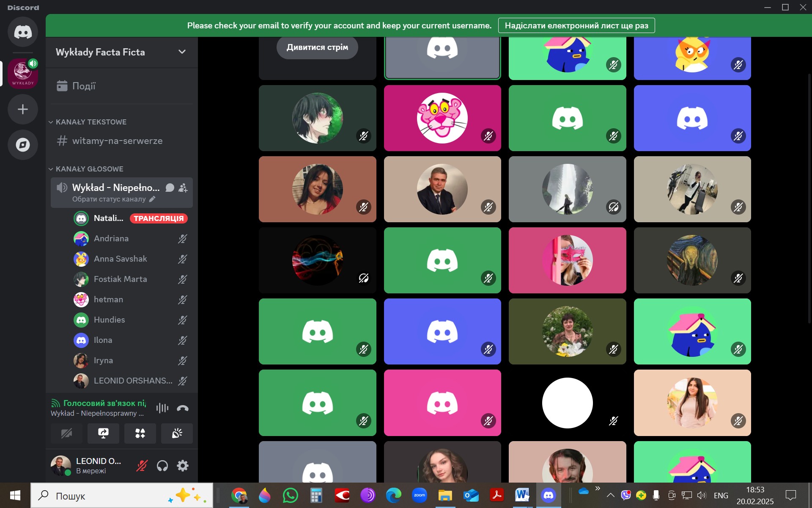Open Події events item
This screenshot has width=812, height=508.
pyautogui.click(x=84, y=86)
